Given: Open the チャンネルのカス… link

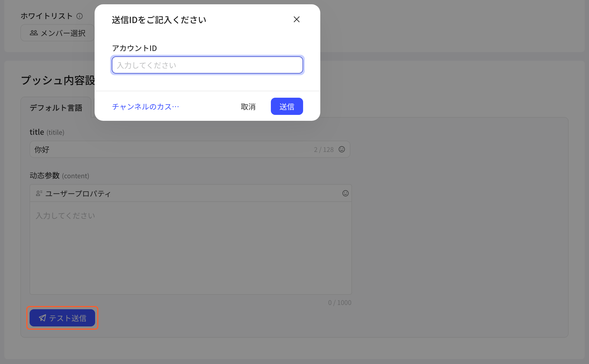Looking at the screenshot, I should 146,107.
